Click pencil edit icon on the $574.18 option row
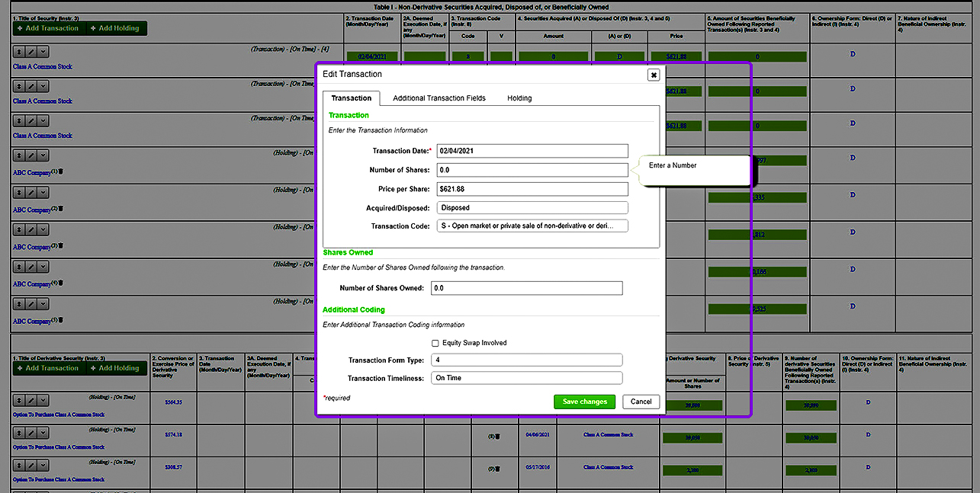Image resolution: width=980 pixels, height=493 pixels. coord(31,433)
